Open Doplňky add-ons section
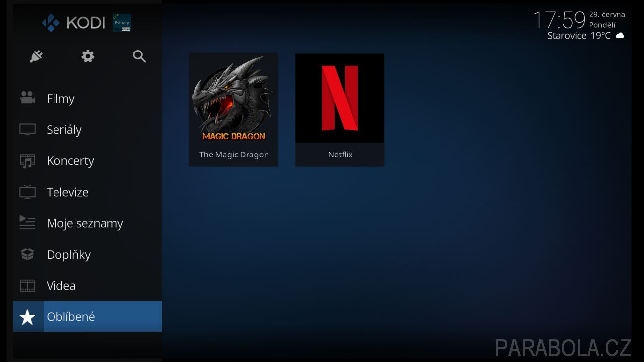 88,254
